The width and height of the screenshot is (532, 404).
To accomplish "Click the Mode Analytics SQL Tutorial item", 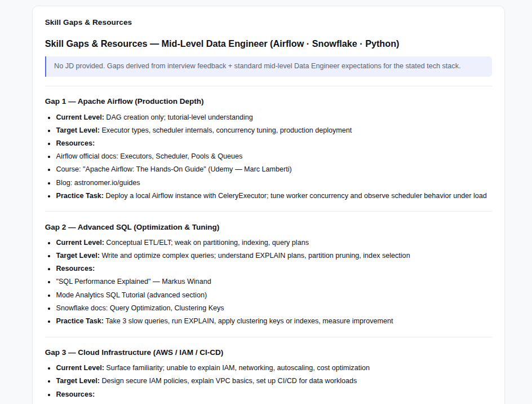I will pyautogui.click(x=131, y=295).
